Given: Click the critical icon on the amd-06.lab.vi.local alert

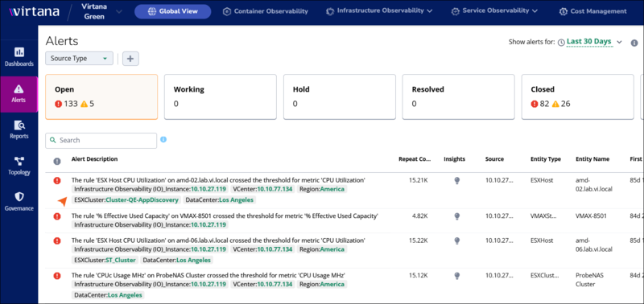Looking at the screenshot, I should click(x=57, y=240).
